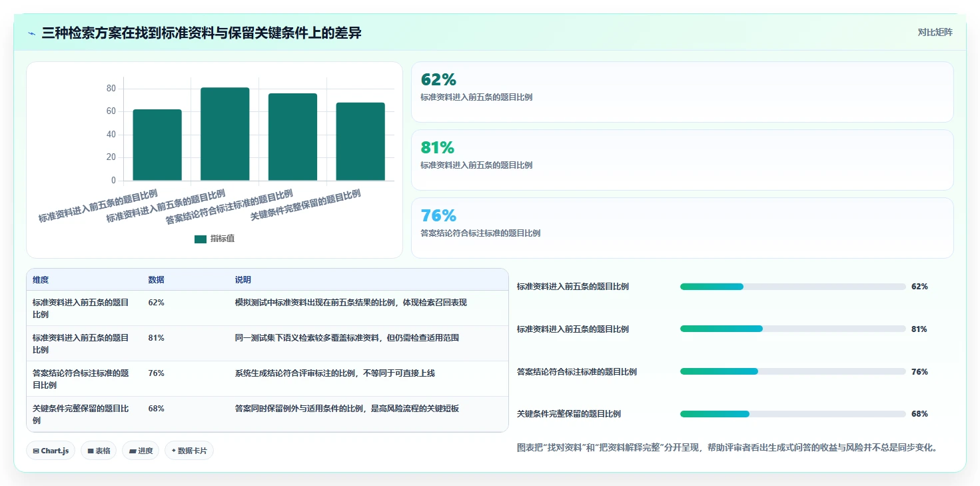Click the 三种检索方案 header title

point(201,33)
